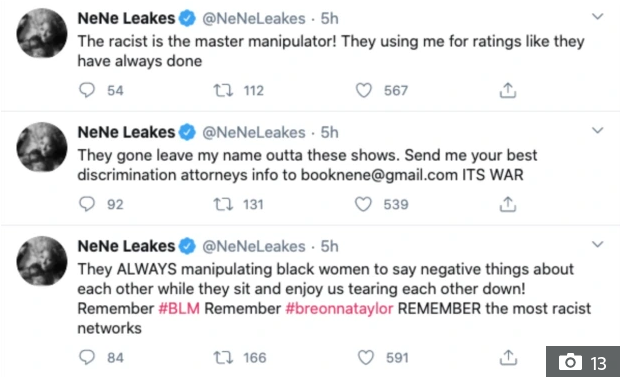The width and height of the screenshot is (620, 377).
Task: Retweet the tweet with 112 retweets
Action: [223, 90]
